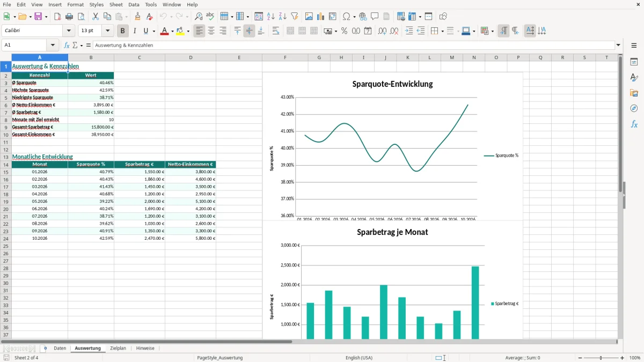Screen dimensions: 644x362
Task: Open the Styles menu
Action: pos(97,4)
